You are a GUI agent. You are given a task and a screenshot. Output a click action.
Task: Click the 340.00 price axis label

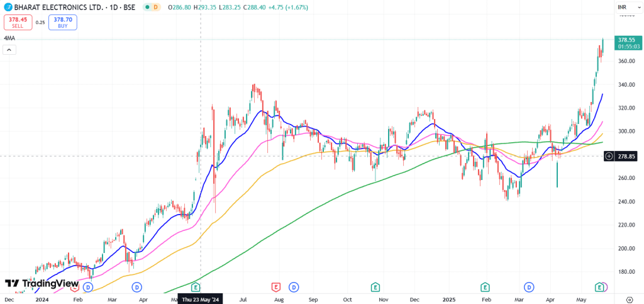pyautogui.click(x=627, y=84)
